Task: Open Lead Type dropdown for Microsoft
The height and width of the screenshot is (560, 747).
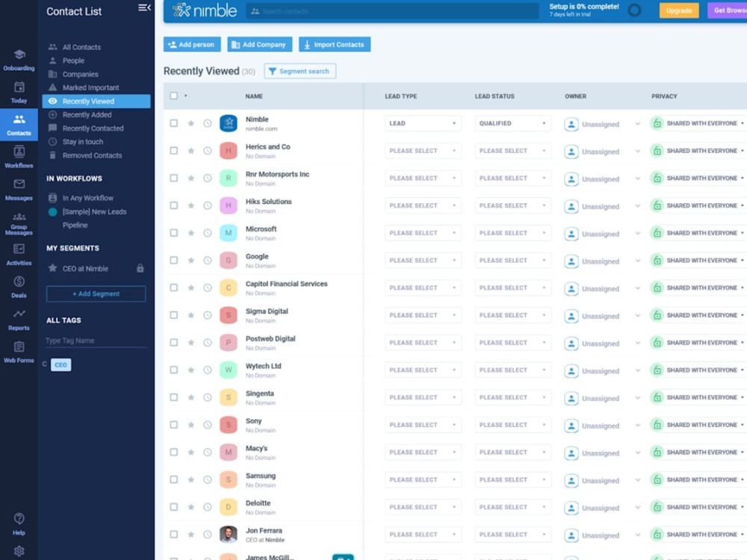Action: click(423, 233)
